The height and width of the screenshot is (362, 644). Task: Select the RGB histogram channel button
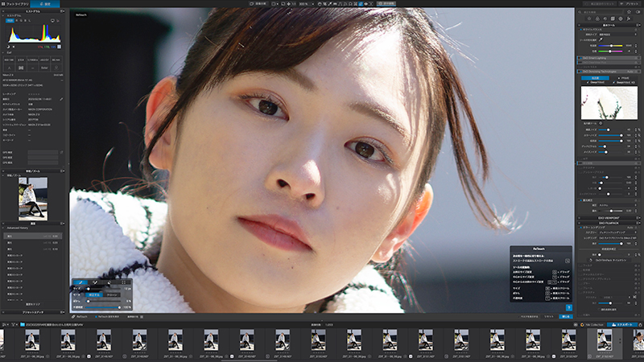pos(10,20)
